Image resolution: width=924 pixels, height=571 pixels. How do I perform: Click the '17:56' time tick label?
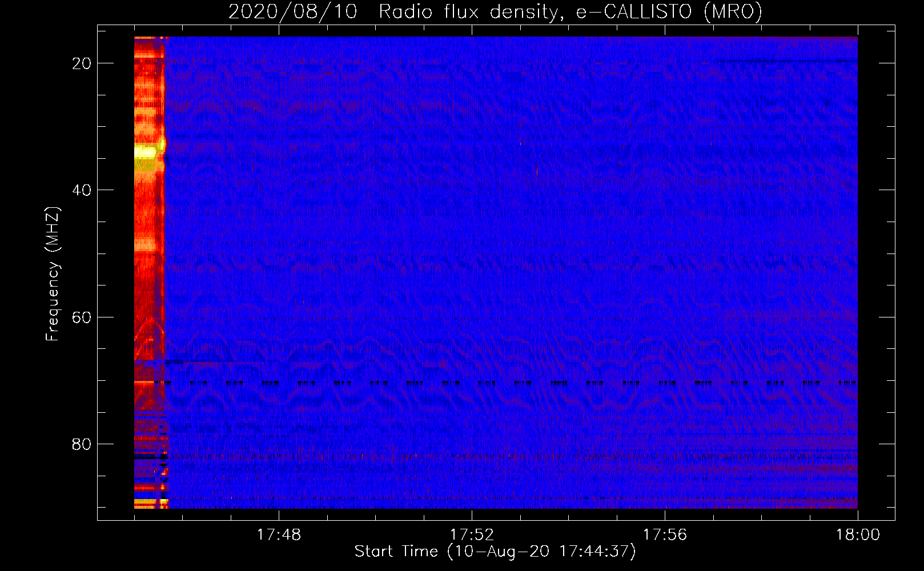(x=665, y=535)
